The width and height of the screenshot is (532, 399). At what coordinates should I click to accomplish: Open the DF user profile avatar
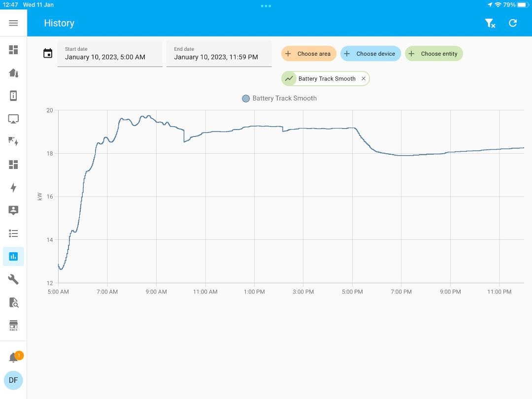(13, 380)
